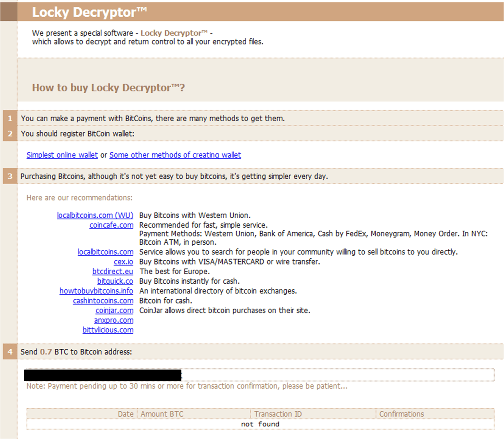
Task: Click the step 3 number badge
Action: (x=10, y=176)
